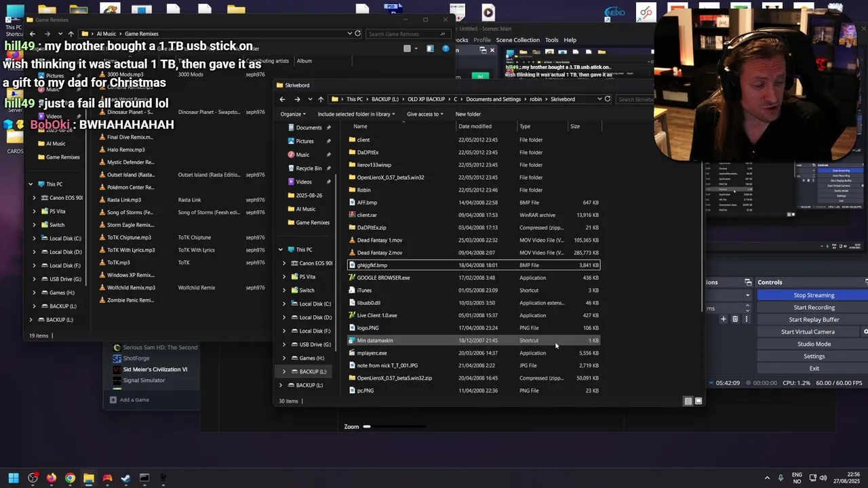Screen dimensions: 868x488
Task: Click the mplayerc.exe application icon
Action: pyautogui.click(x=352, y=353)
